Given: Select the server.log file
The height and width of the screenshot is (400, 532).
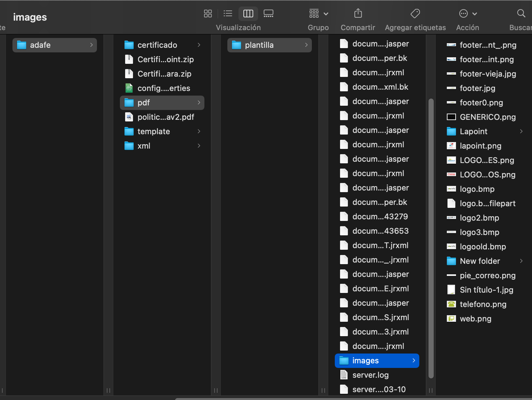Looking at the screenshot, I should [x=370, y=375].
